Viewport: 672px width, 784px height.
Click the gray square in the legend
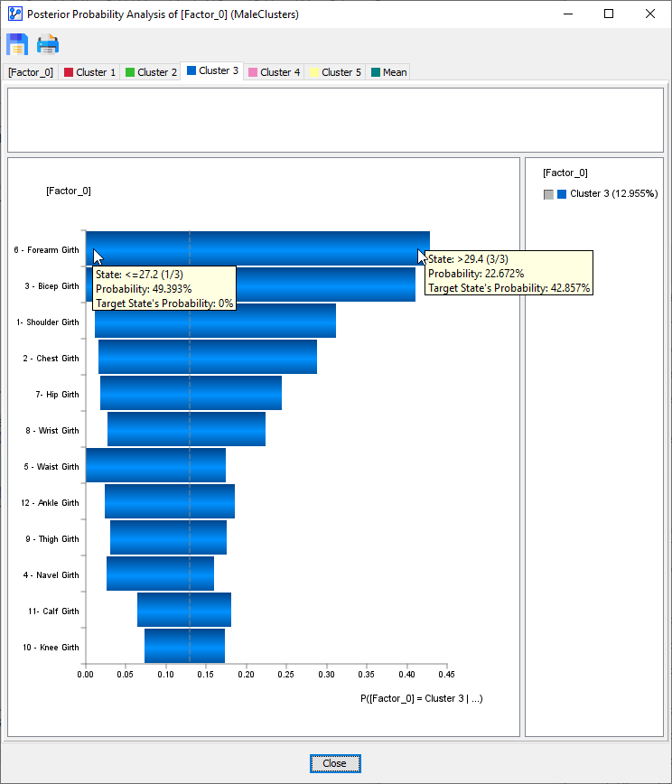(548, 194)
